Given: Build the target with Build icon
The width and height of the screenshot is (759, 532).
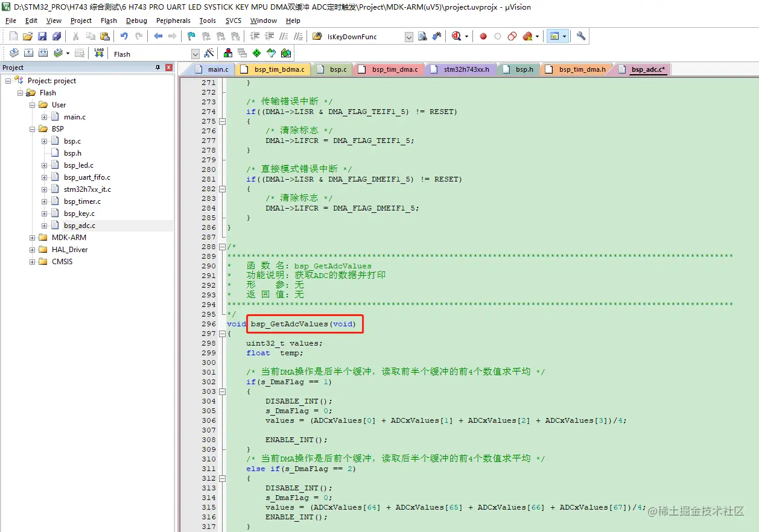Looking at the screenshot, I should (x=28, y=54).
